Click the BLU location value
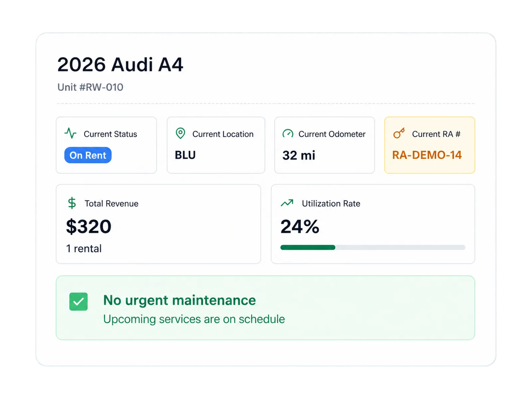Viewport: 532px width, 399px height. [185, 155]
